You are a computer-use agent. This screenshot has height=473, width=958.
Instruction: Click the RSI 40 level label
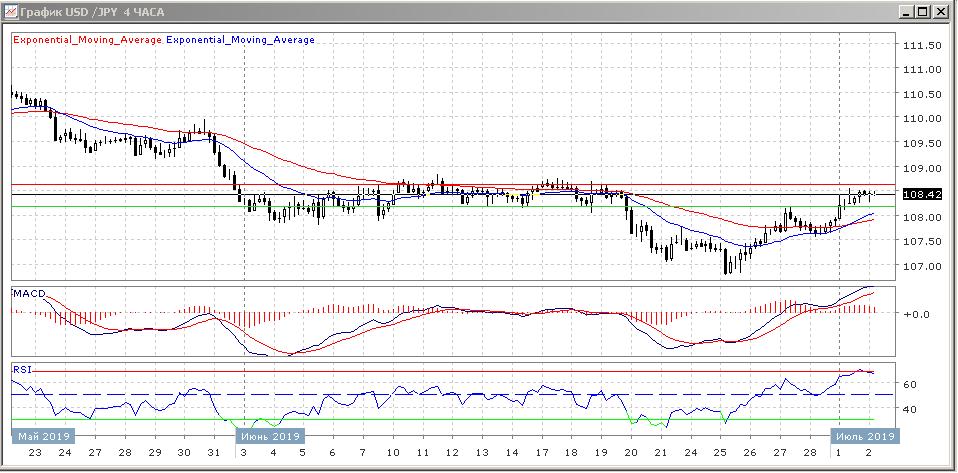(x=911, y=409)
